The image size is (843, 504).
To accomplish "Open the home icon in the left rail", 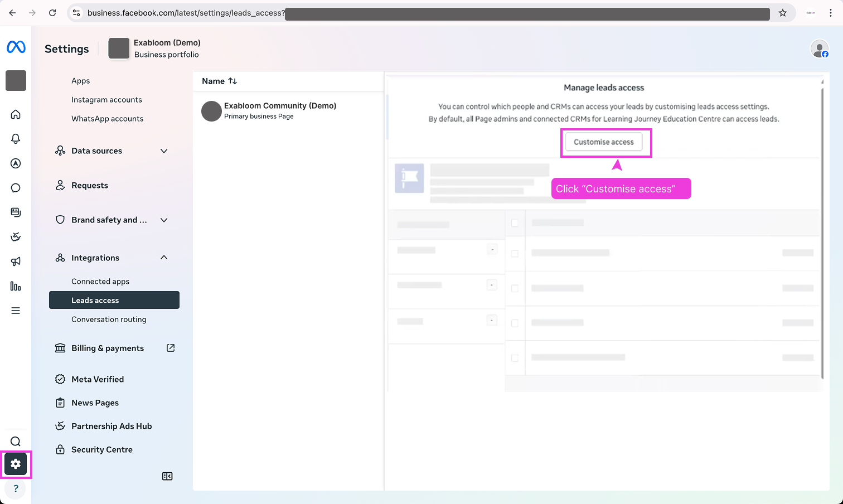I will (16, 114).
